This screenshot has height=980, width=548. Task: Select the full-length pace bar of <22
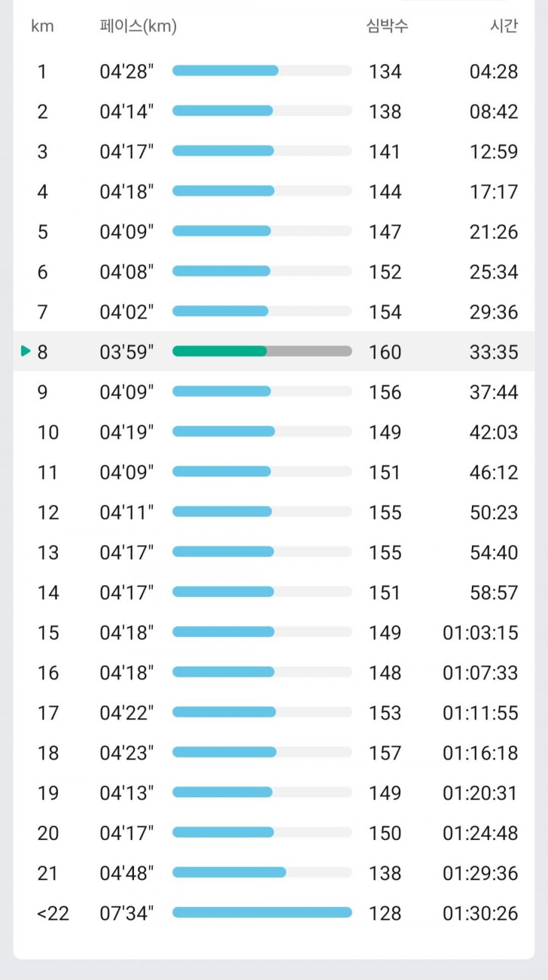coord(262,912)
